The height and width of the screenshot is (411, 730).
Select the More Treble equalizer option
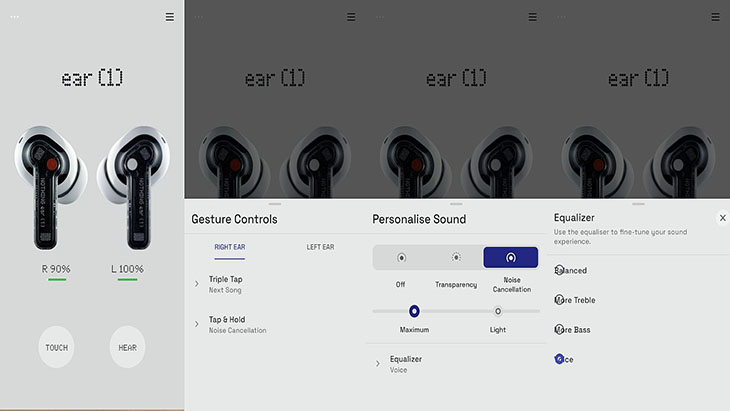pyautogui.click(x=575, y=300)
